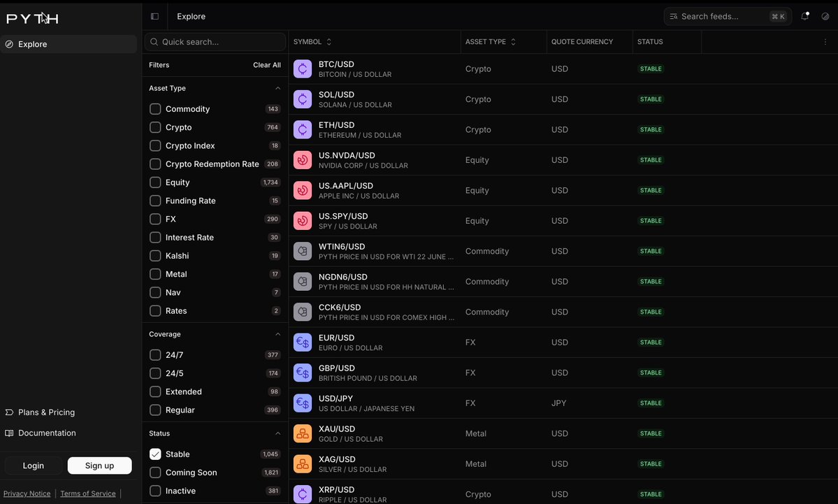Click the US.NVDA/USD equity icon
The height and width of the screenshot is (504, 838).
303,160
